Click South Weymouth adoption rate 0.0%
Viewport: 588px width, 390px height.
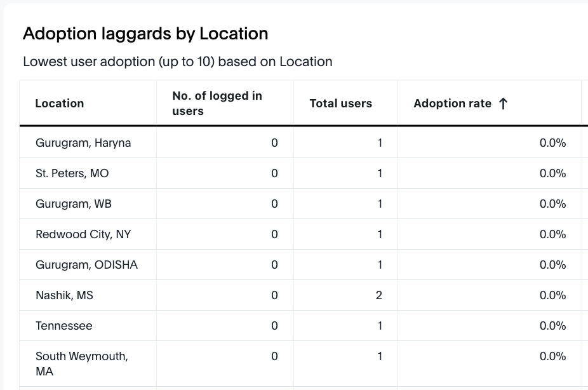pos(552,356)
